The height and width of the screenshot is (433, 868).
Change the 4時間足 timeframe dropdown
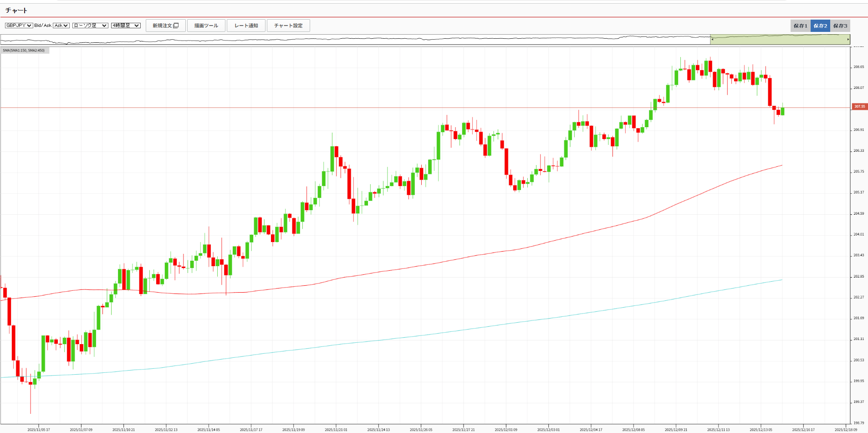(x=126, y=26)
